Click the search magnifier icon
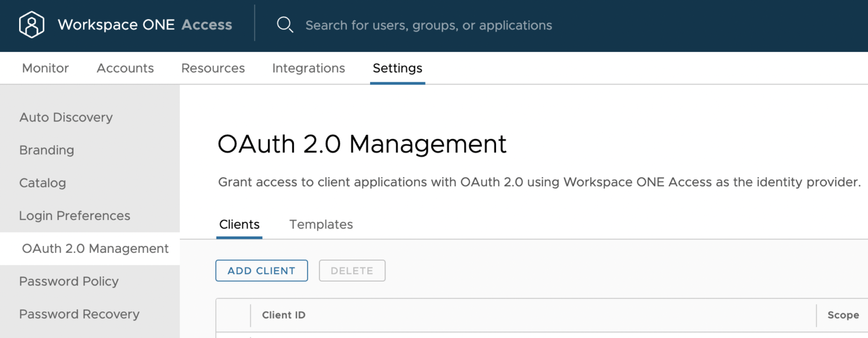The width and height of the screenshot is (868, 338). click(285, 24)
